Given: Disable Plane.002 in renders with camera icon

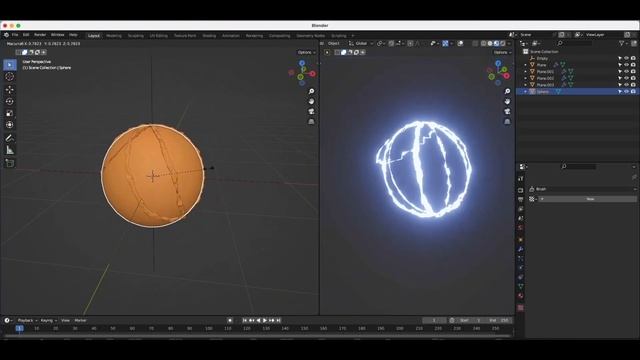Looking at the screenshot, I should pos(633,78).
